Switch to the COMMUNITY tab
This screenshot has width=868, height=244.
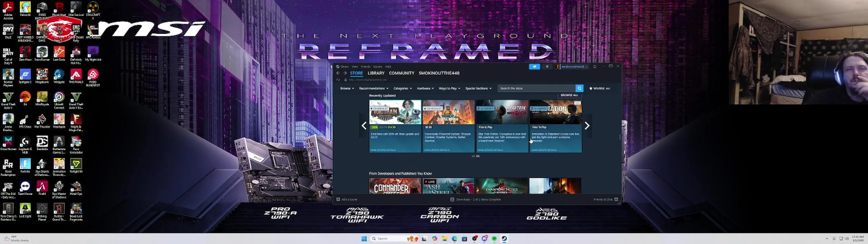click(x=401, y=73)
